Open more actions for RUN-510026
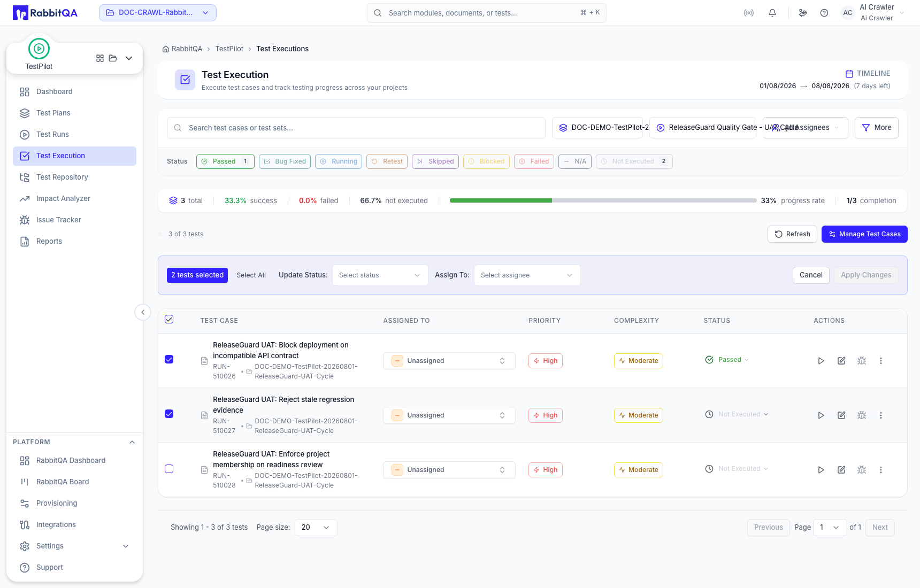The image size is (920, 588). 881,361
